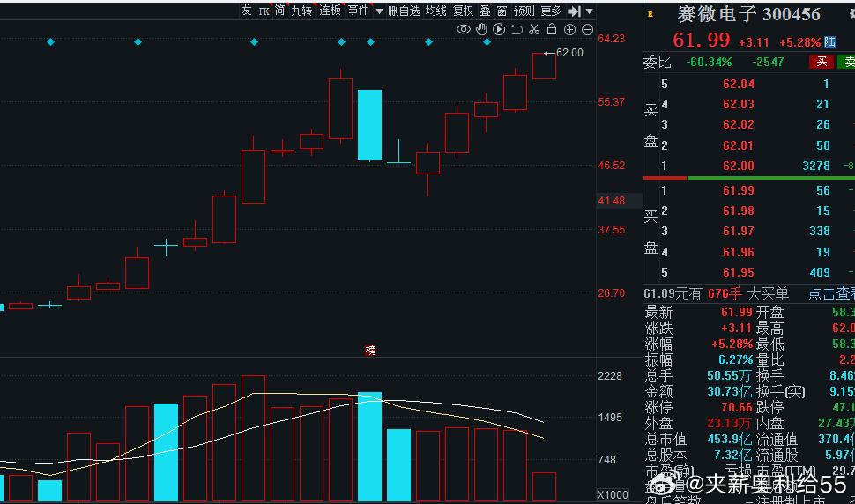Click buy level 3 price 61.97
This screenshot has width=855, height=504.
click(x=739, y=232)
